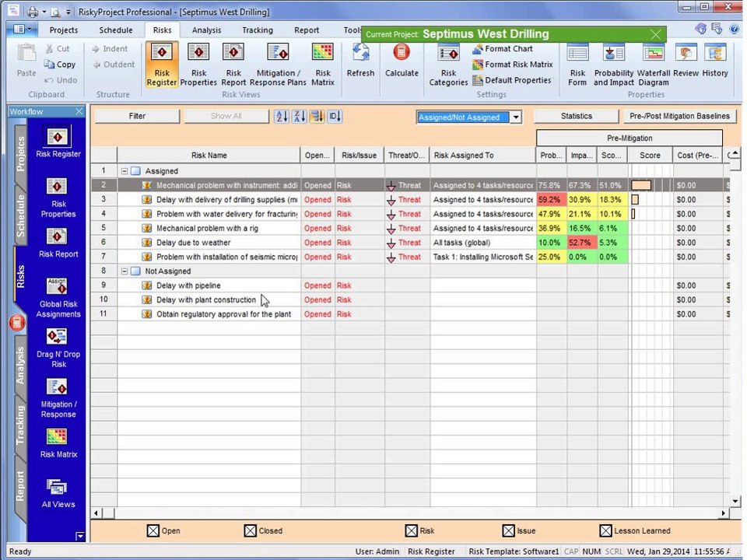747x560 pixels.
Task: Switch to the Report ribbon tab
Action: point(307,30)
